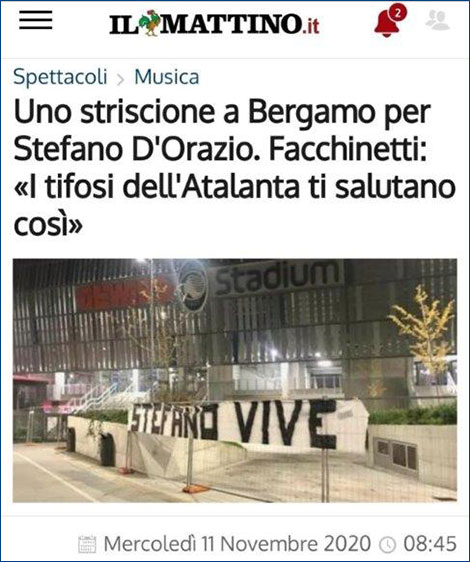Click the yellow-leaved tree in the photo
Image resolution: width=470 pixels, height=562 pixels.
coord(424,329)
